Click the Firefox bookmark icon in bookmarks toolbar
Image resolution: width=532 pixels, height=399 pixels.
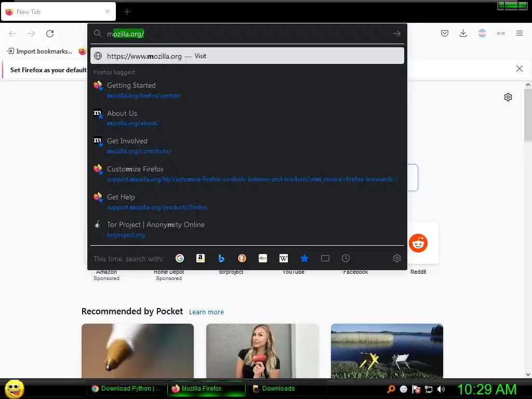(x=82, y=51)
